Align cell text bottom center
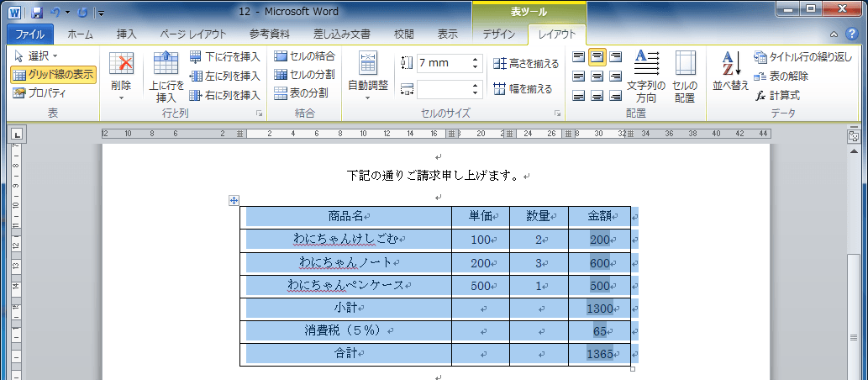The width and height of the screenshot is (868, 380). (597, 95)
